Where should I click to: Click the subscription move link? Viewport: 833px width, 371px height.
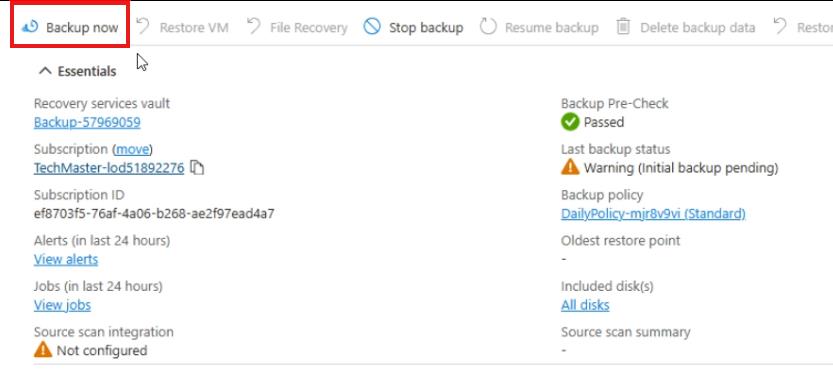[x=133, y=149]
